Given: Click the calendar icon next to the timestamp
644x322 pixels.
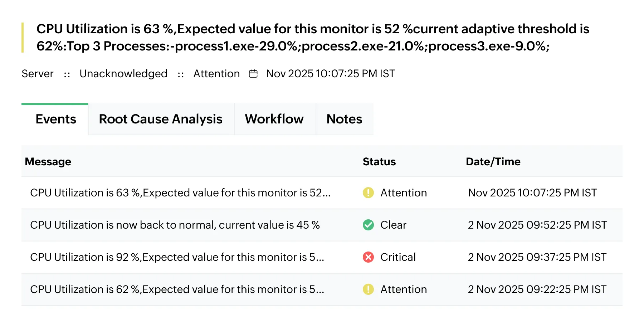Looking at the screenshot, I should [x=254, y=73].
